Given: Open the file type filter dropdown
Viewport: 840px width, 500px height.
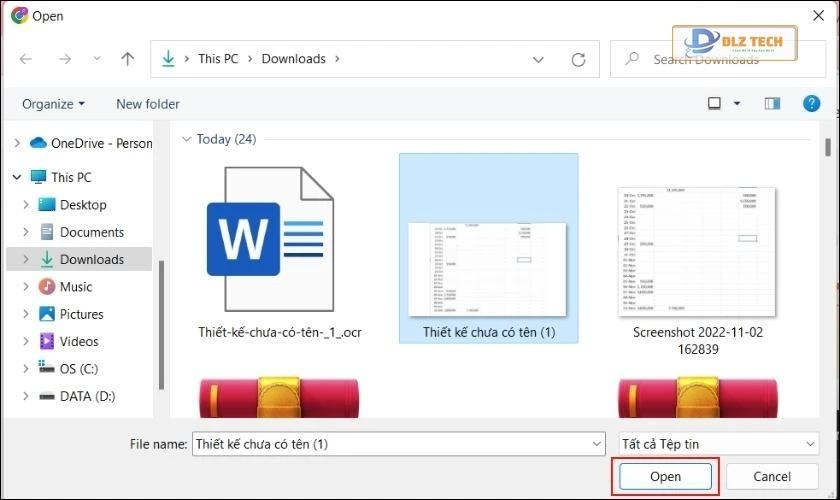Looking at the screenshot, I should click(717, 443).
